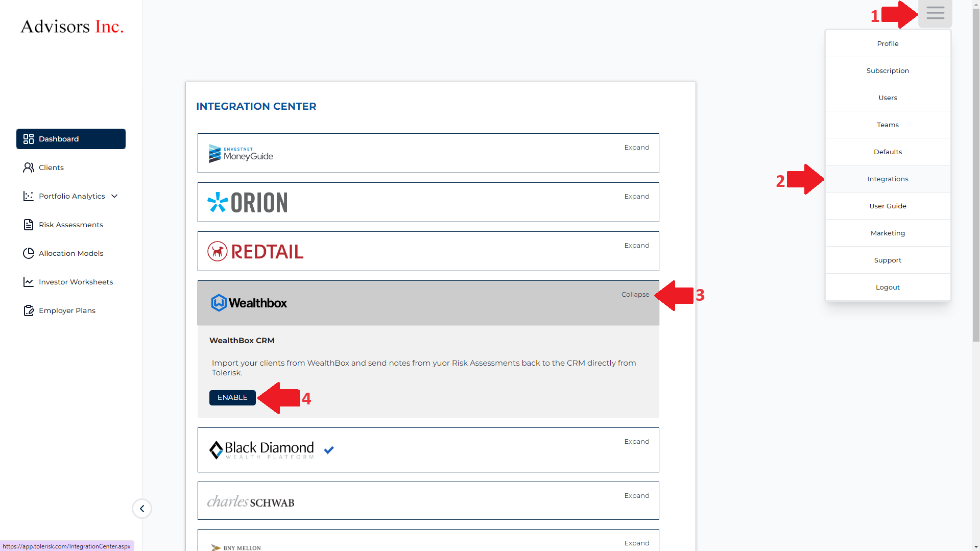980x551 pixels.
Task: Click Logout in the account menu
Action: coord(888,287)
